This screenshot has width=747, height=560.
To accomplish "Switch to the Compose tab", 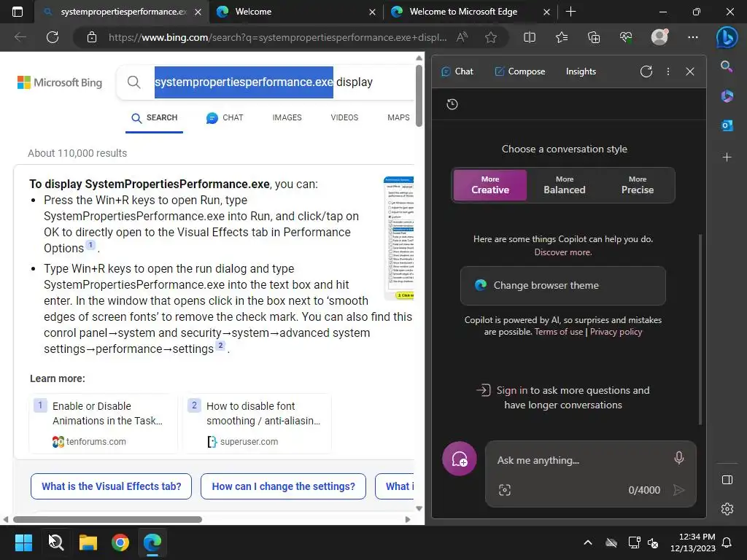I will point(519,71).
